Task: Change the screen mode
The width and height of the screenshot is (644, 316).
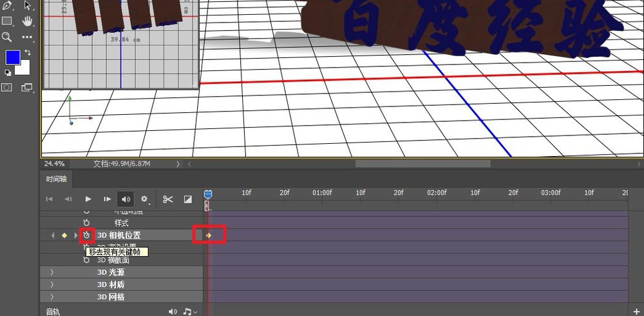Action: coord(26,87)
